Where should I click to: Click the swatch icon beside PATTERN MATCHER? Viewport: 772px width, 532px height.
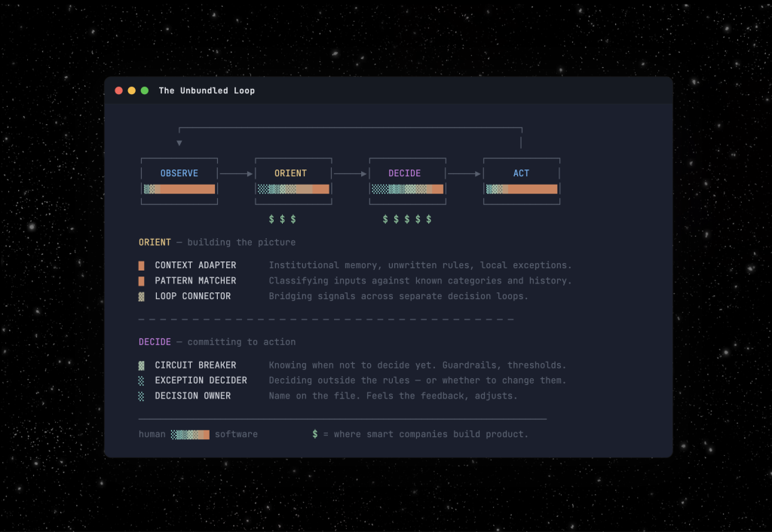[x=142, y=281]
